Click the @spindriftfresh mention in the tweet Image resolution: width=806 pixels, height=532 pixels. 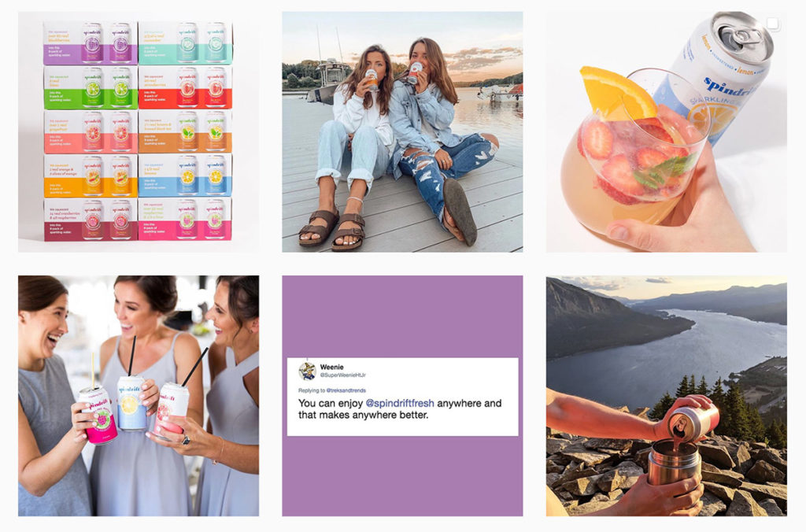399,404
